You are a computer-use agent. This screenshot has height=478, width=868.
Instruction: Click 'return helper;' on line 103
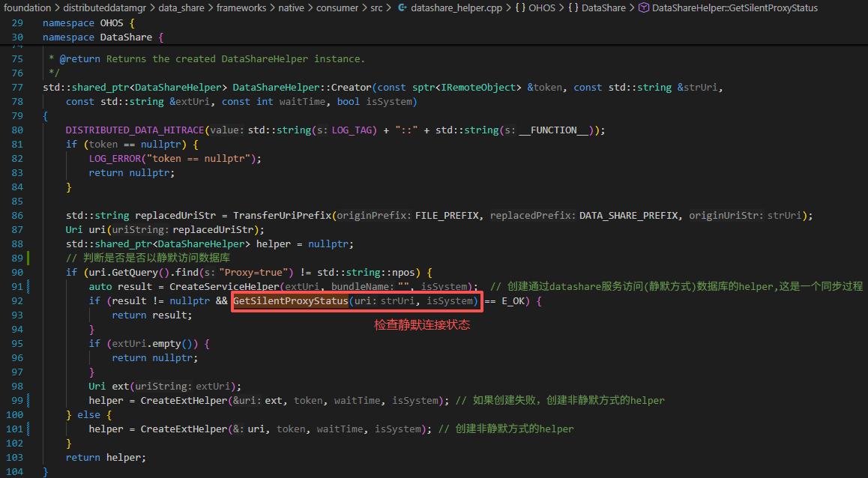coord(106,457)
